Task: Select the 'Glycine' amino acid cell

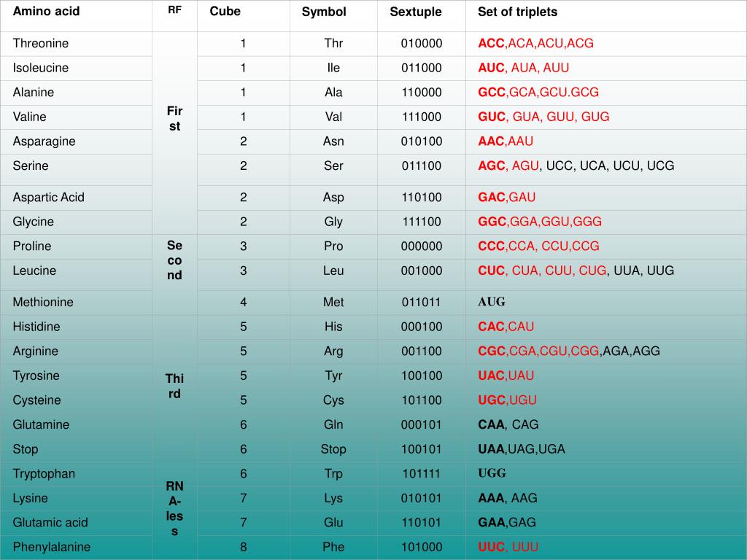Action: [34, 222]
